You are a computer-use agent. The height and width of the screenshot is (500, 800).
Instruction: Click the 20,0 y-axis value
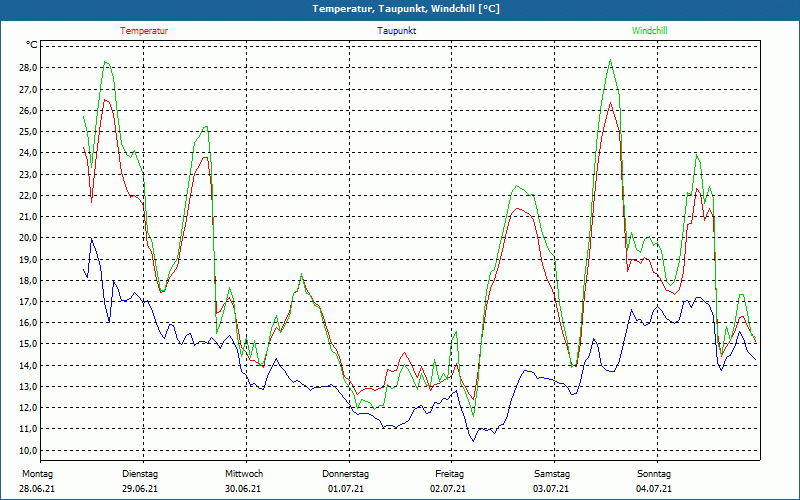27,238
